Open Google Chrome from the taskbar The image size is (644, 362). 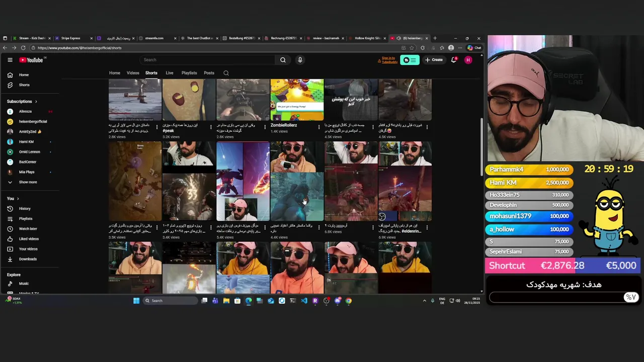tap(349, 301)
